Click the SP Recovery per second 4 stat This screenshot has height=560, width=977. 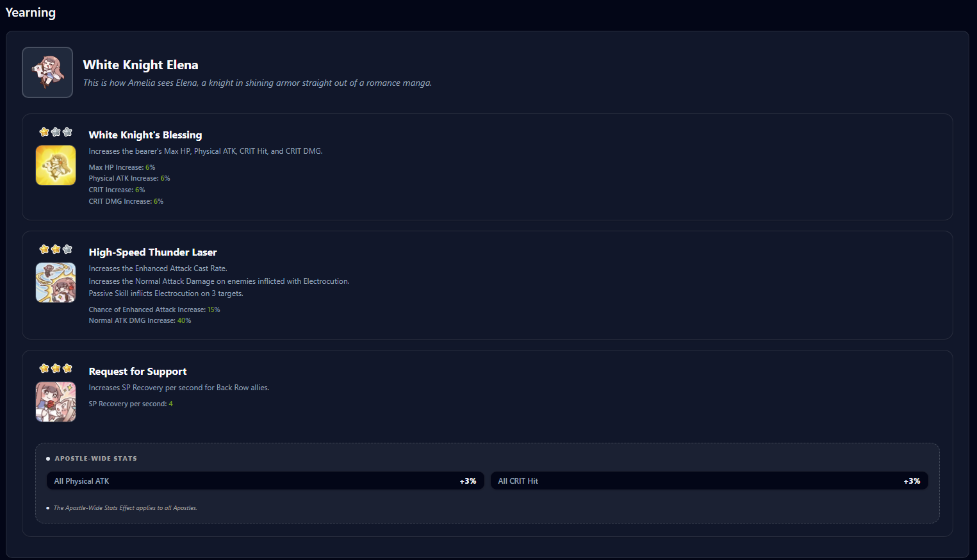131,404
